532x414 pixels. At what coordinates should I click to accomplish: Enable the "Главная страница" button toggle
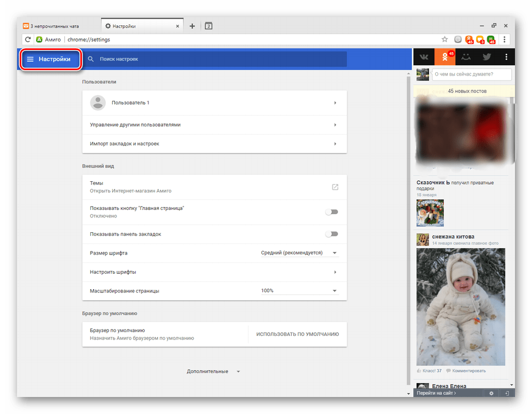point(332,212)
